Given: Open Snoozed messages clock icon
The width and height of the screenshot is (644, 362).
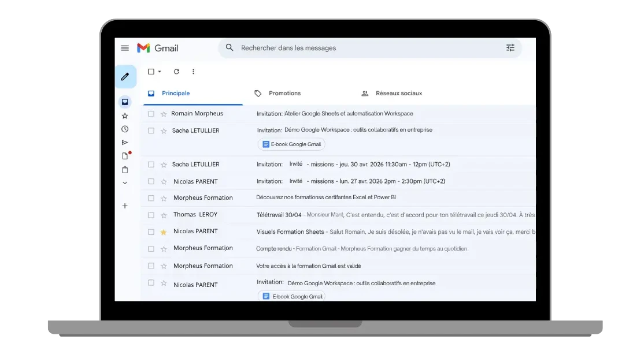Looking at the screenshot, I should pyautogui.click(x=125, y=129).
